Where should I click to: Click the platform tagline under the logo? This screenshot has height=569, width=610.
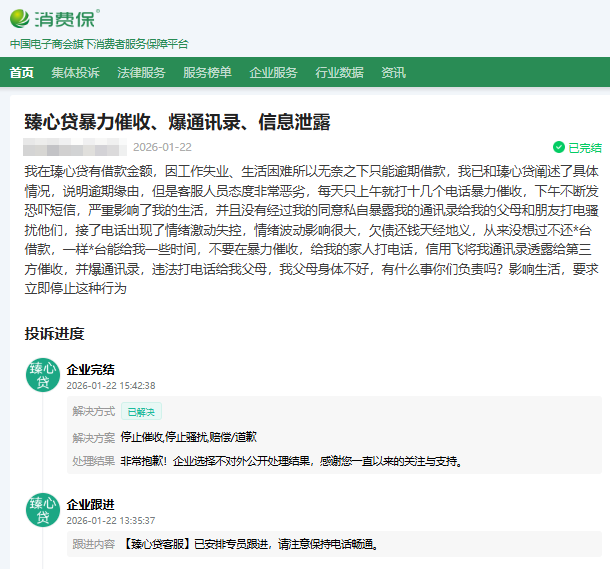pos(99,44)
